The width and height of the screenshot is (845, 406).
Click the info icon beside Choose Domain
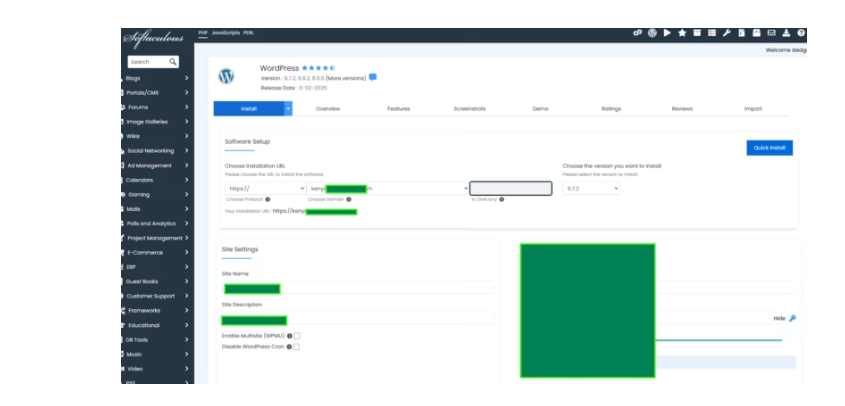[x=349, y=199]
